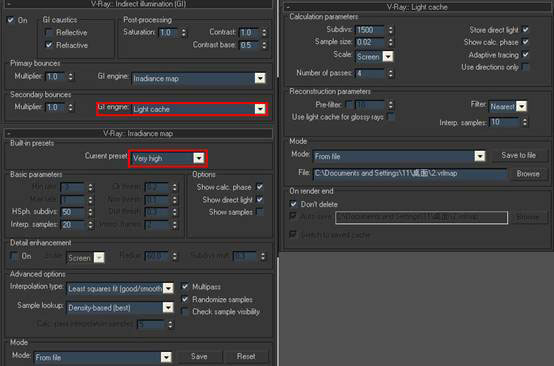Click HSph. subdivs spinner arrows
The width and height of the screenshot is (554, 366).
90,212
